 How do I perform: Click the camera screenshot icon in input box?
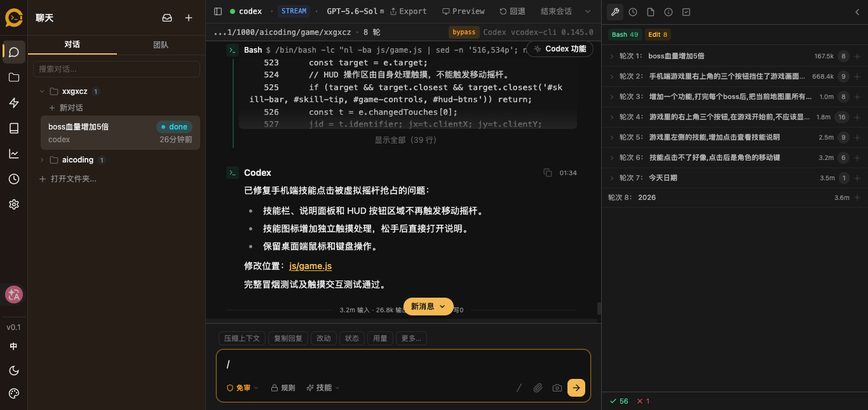(557, 388)
